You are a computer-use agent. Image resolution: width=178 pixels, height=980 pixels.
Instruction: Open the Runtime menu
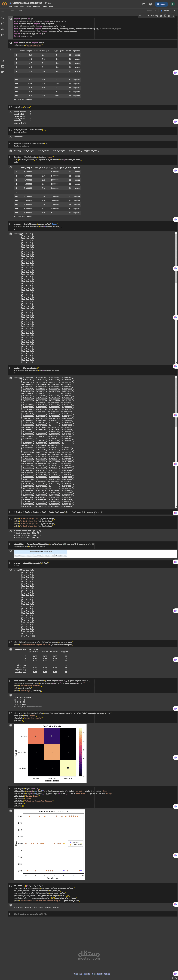pyautogui.click(x=37, y=7)
